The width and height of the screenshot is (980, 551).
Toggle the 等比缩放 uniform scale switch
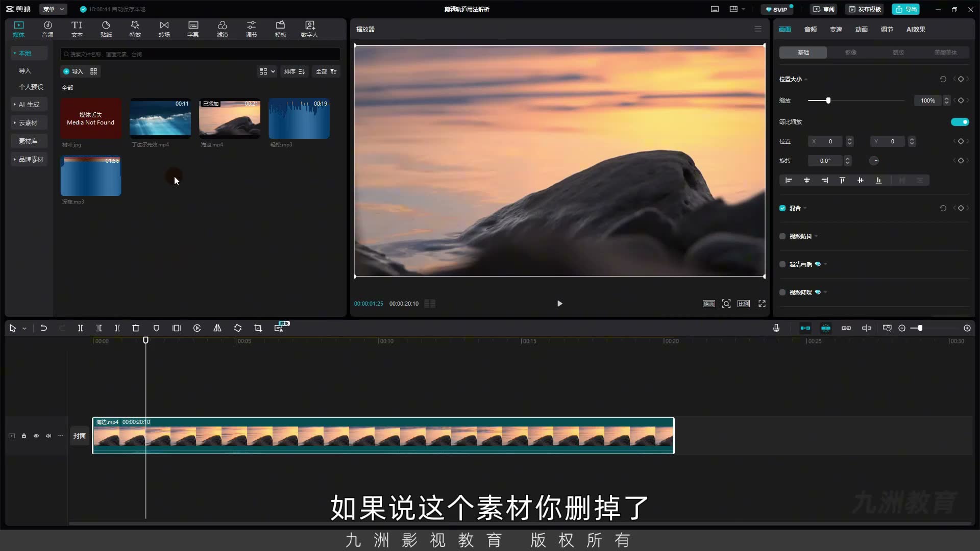960,122
